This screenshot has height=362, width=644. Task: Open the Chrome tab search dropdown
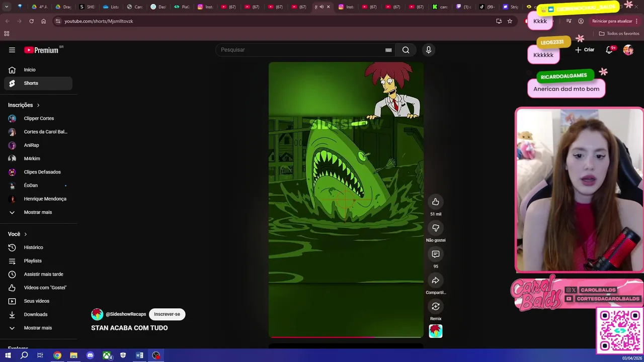point(7,7)
